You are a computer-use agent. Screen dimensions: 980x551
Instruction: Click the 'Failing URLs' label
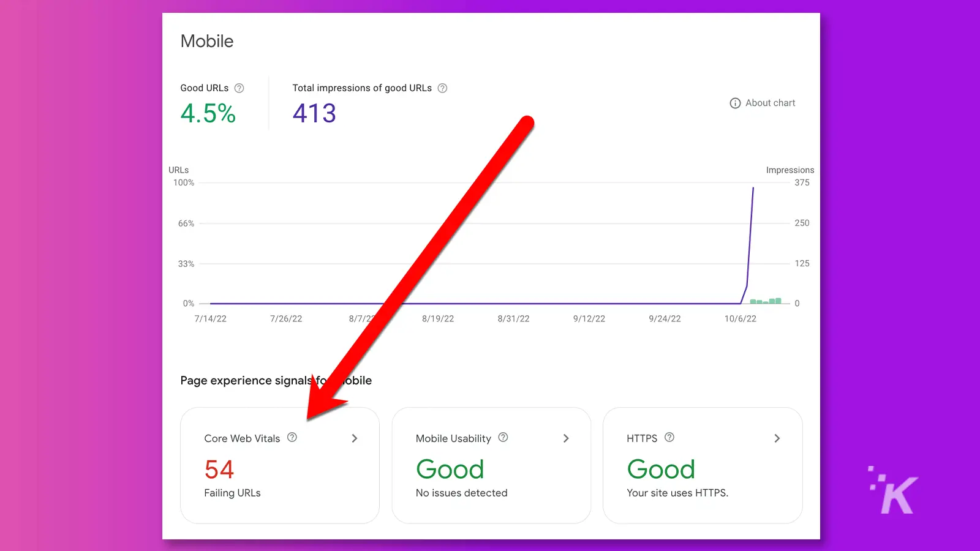232,493
